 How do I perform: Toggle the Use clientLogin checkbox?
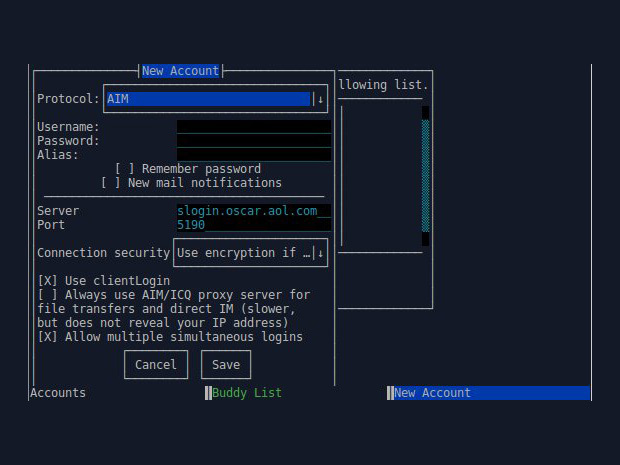click(x=47, y=281)
